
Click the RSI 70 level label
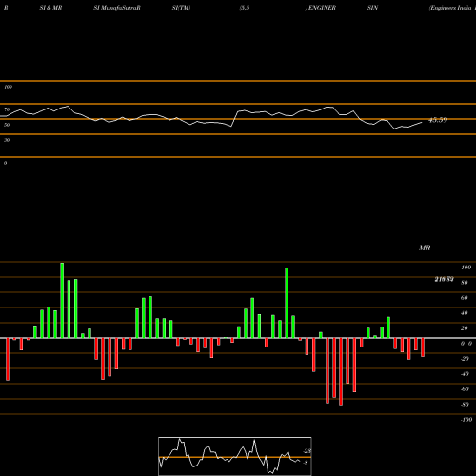coord(7,109)
